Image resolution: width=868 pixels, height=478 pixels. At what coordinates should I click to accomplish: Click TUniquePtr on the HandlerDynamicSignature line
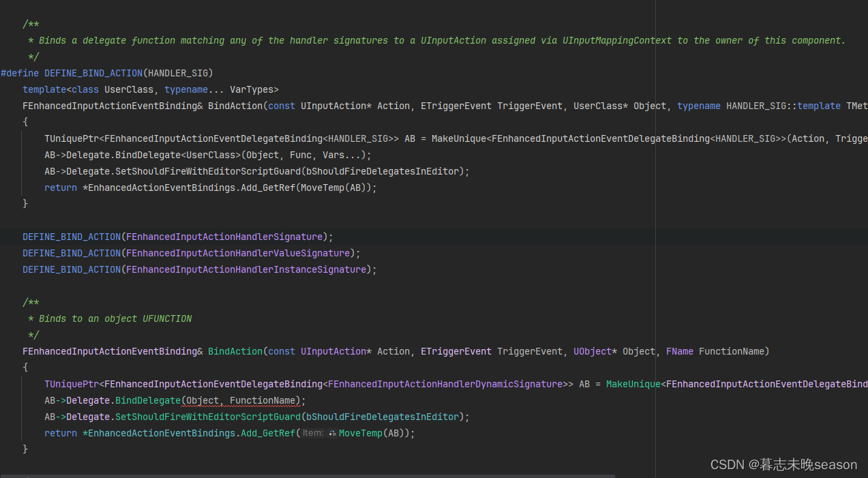(72, 384)
